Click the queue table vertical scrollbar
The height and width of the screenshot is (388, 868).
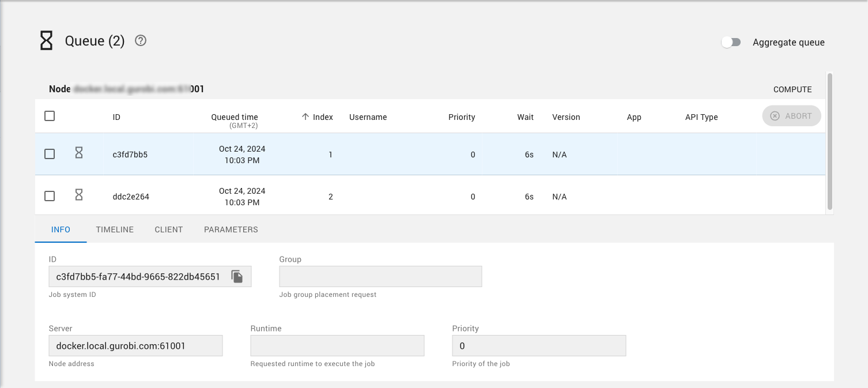[x=830, y=141]
